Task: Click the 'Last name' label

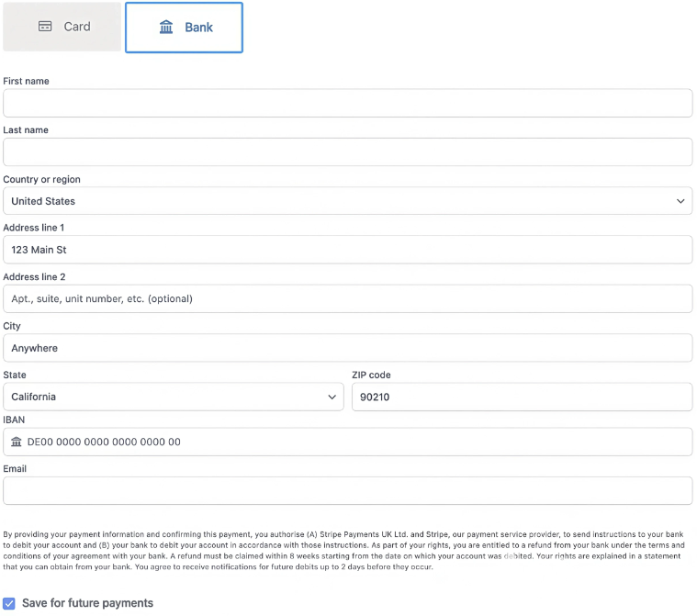Action: point(26,130)
